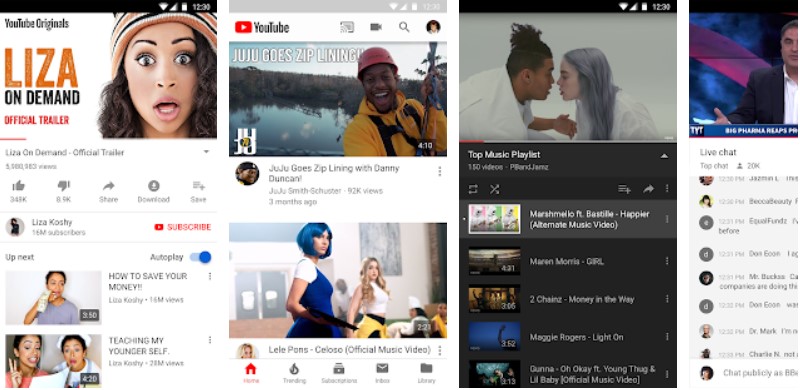Toggle the Autoplay switch

[201, 257]
